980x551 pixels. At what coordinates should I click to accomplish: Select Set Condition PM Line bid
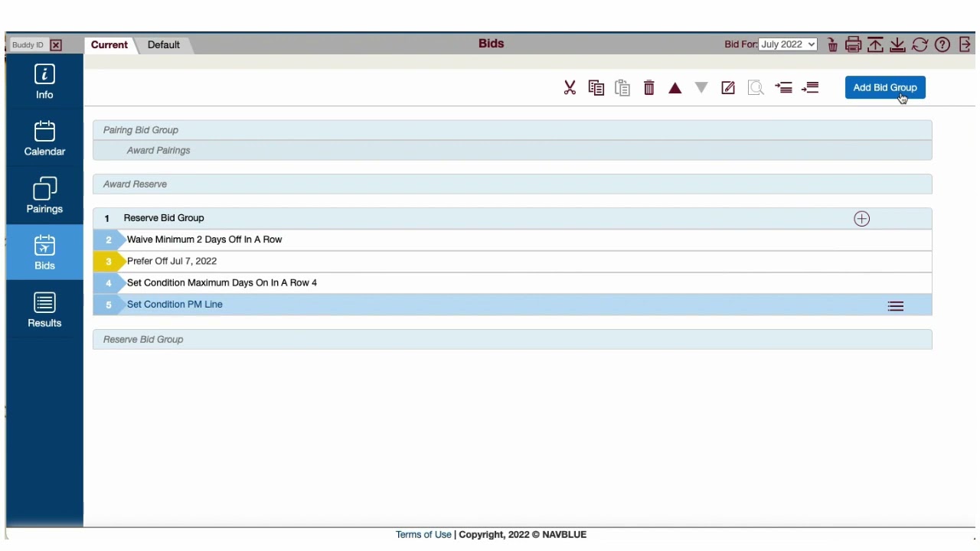[x=512, y=305]
